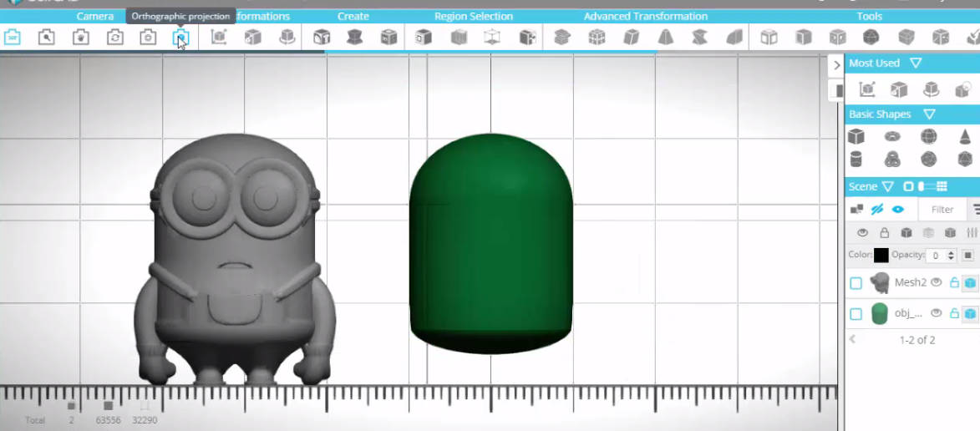980x431 pixels.
Task: Toggle the lock on the obj_ object
Action: click(954, 313)
